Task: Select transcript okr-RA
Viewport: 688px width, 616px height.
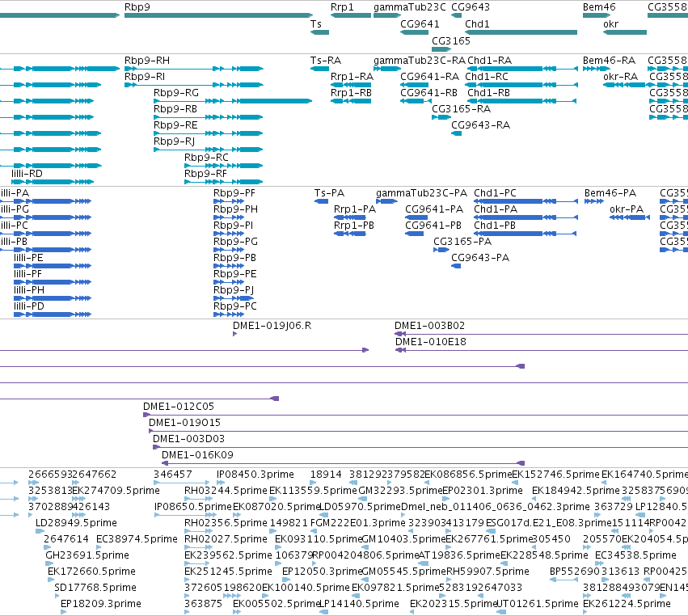Action: point(620,77)
